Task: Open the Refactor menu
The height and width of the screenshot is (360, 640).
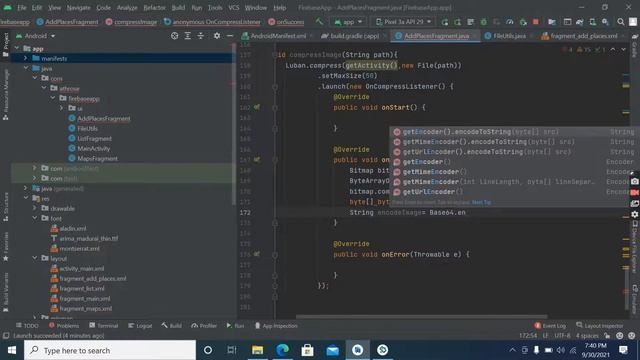Action: (x=154, y=7)
